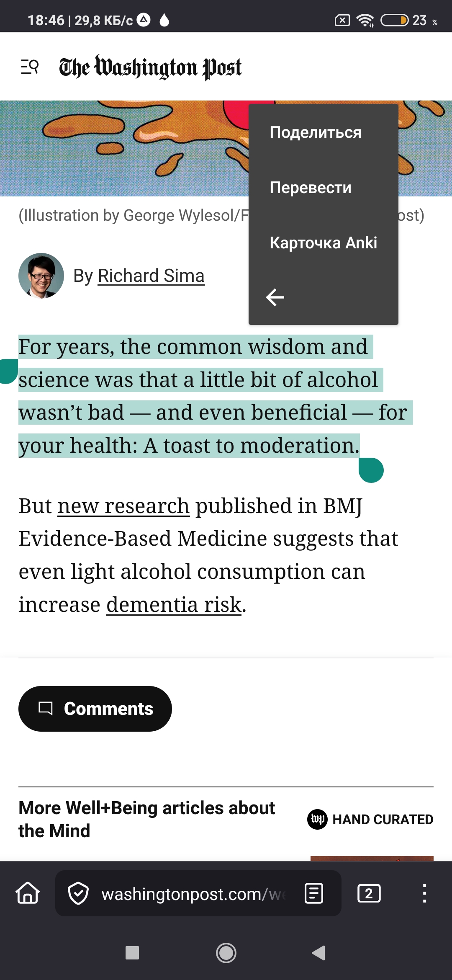
Task: Open the Comments button
Action: [95, 709]
